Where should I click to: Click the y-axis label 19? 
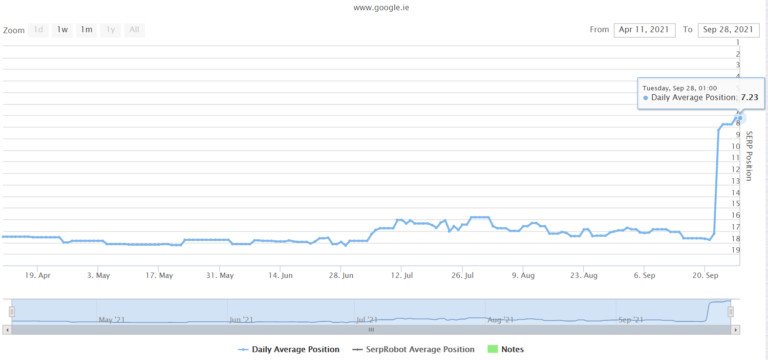coord(736,250)
